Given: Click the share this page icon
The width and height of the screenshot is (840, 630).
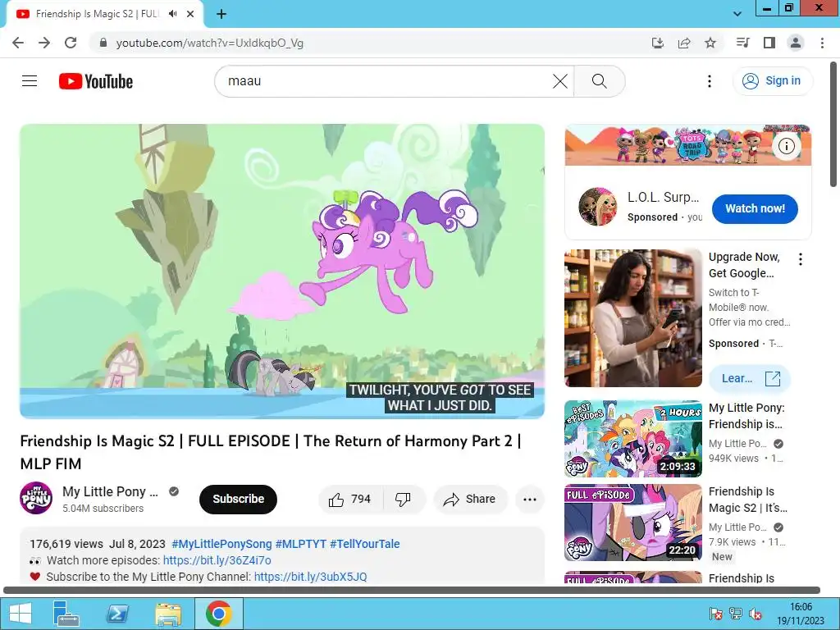Looking at the screenshot, I should pos(684,43).
